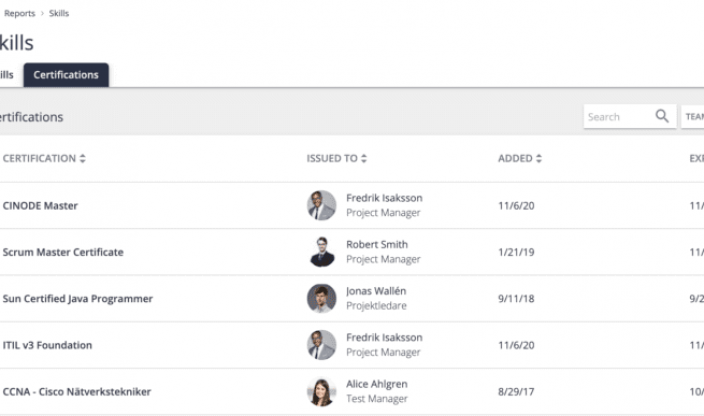The height and width of the screenshot is (416, 704).
Task: Open Sun Certified Java Programmer entry
Action: point(78,299)
